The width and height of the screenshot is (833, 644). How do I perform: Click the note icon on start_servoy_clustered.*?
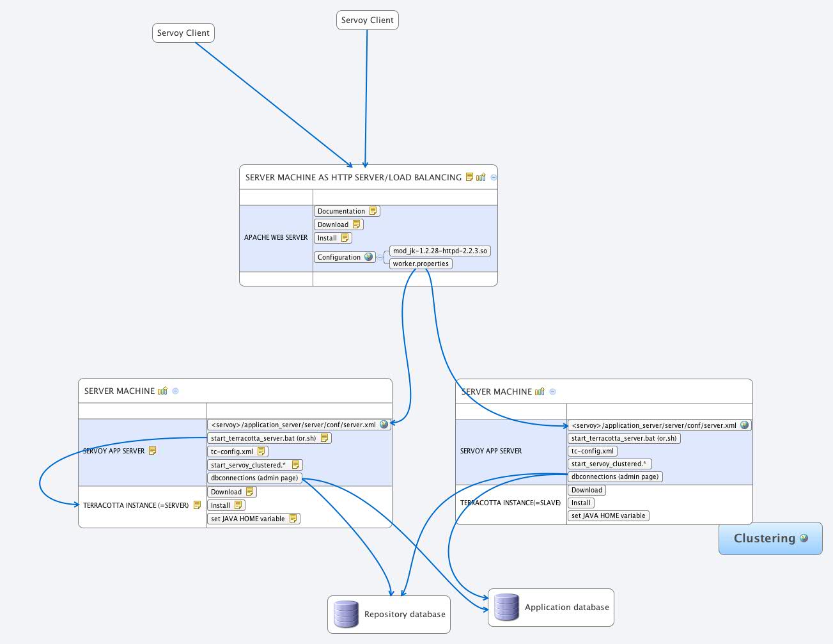pyautogui.click(x=295, y=464)
